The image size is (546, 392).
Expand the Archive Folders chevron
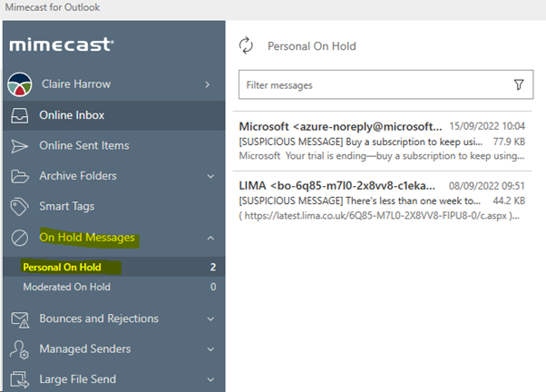[210, 176]
